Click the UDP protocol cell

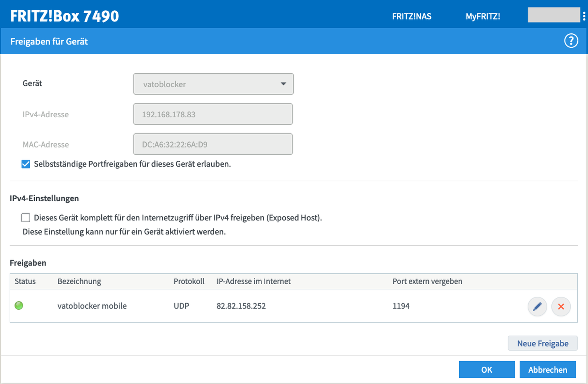click(x=181, y=306)
